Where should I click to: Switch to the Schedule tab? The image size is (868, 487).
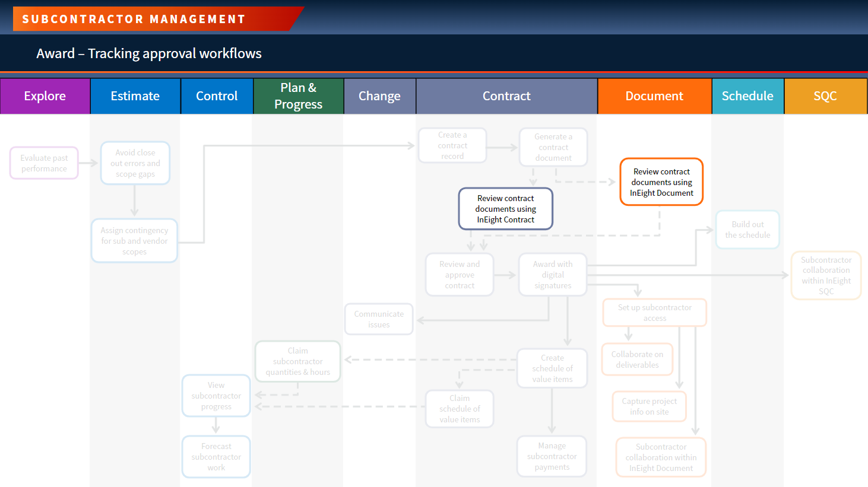[x=747, y=96]
